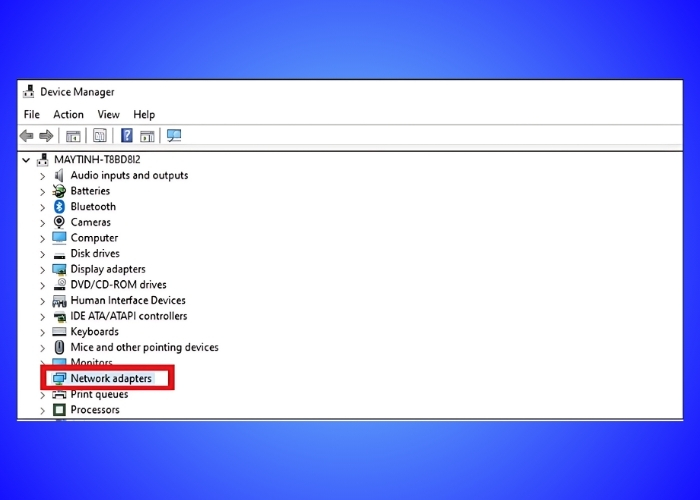The width and height of the screenshot is (700, 500).
Task: Click the Forward arrow toolbar icon
Action: (x=46, y=136)
